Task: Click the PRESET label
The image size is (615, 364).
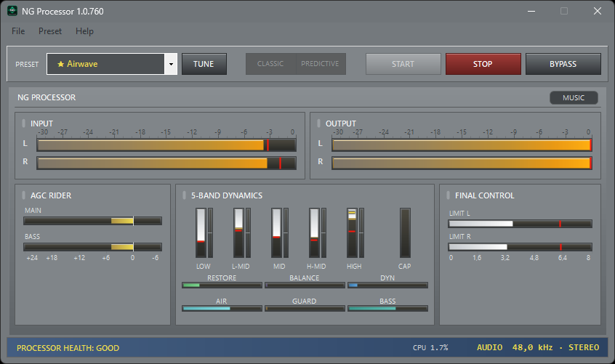Action: click(x=27, y=64)
